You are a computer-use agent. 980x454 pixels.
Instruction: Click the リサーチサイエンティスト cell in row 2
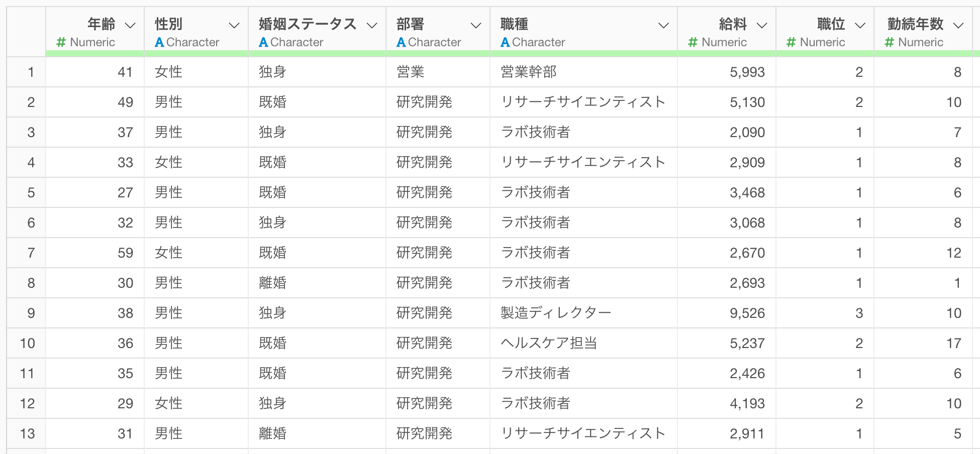tap(583, 102)
